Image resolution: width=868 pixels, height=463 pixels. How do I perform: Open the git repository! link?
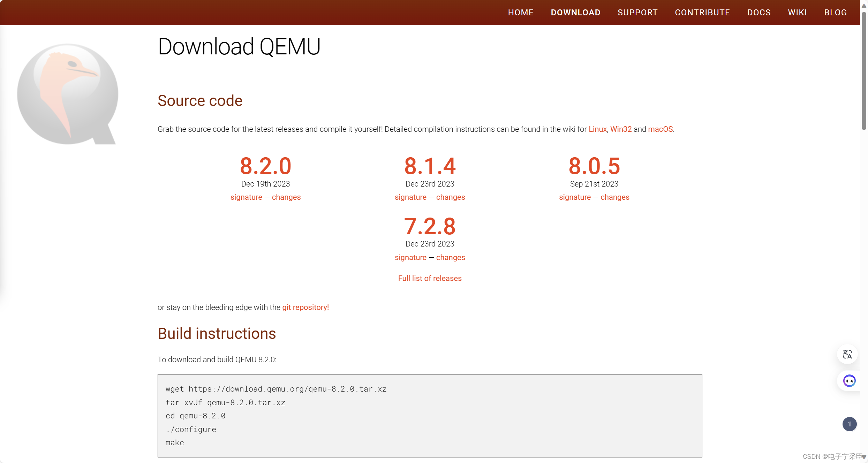click(x=305, y=307)
